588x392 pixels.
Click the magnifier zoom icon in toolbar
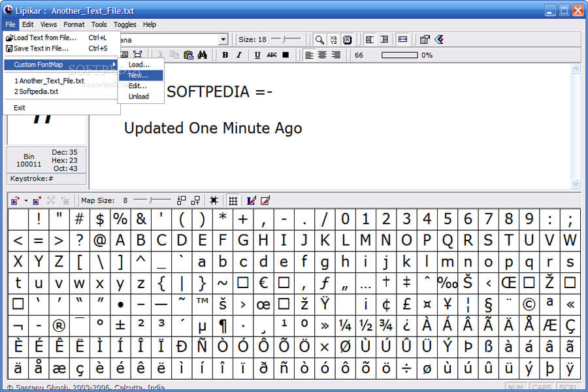click(x=319, y=39)
